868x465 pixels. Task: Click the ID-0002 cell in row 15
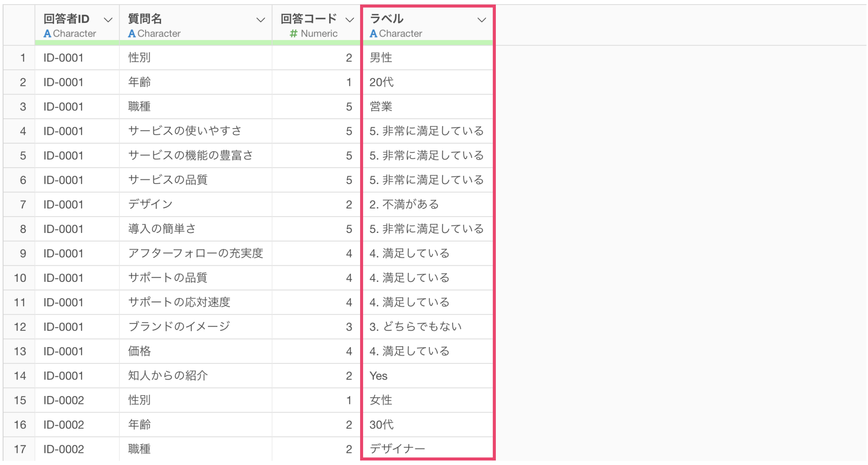pos(63,400)
